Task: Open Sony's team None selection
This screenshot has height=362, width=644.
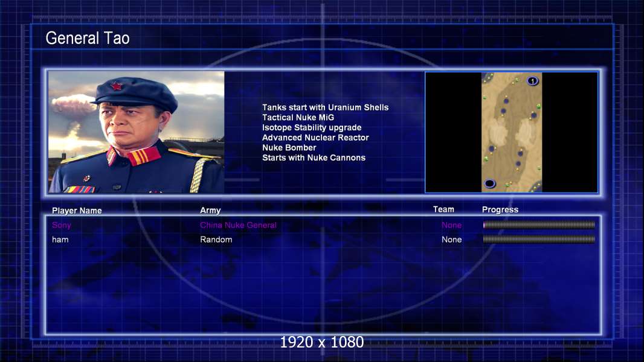Action: [x=451, y=225]
